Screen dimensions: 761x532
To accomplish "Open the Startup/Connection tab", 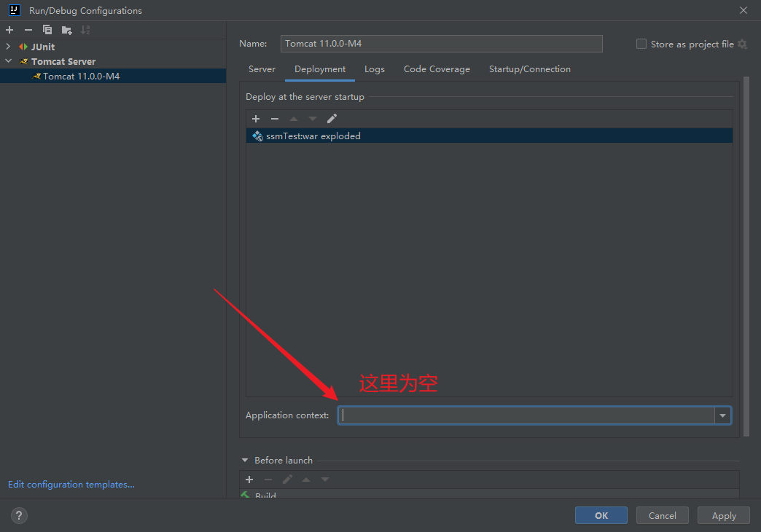I will (x=529, y=69).
